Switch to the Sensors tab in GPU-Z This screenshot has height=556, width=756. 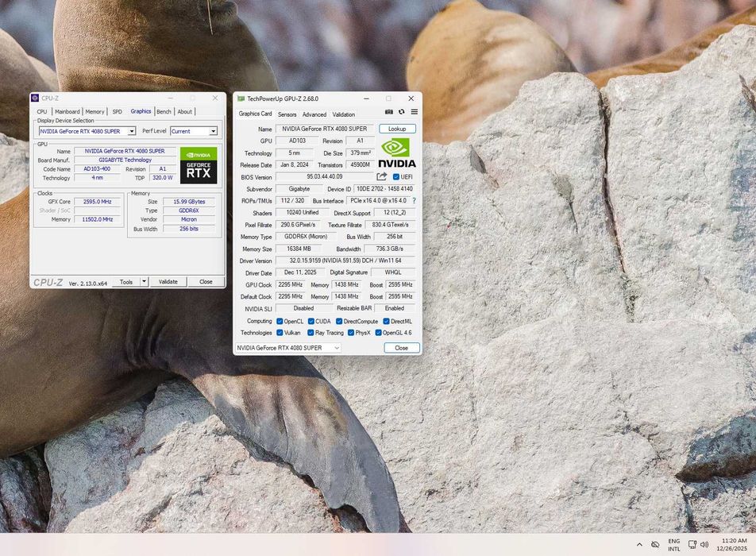287,114
